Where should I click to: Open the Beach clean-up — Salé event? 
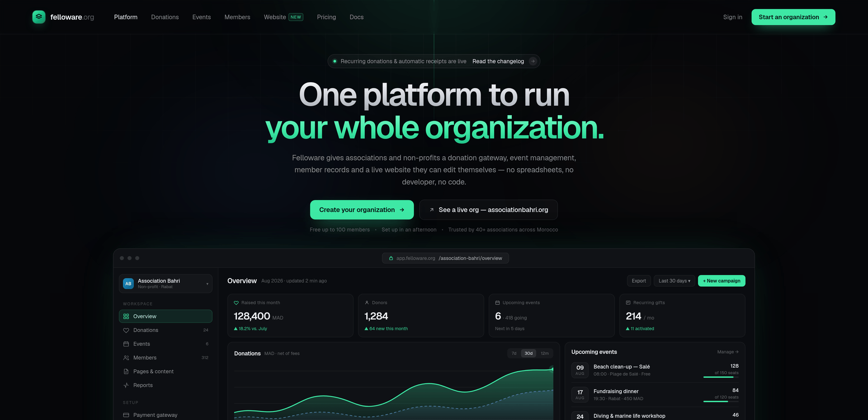[x=655, y=370]
